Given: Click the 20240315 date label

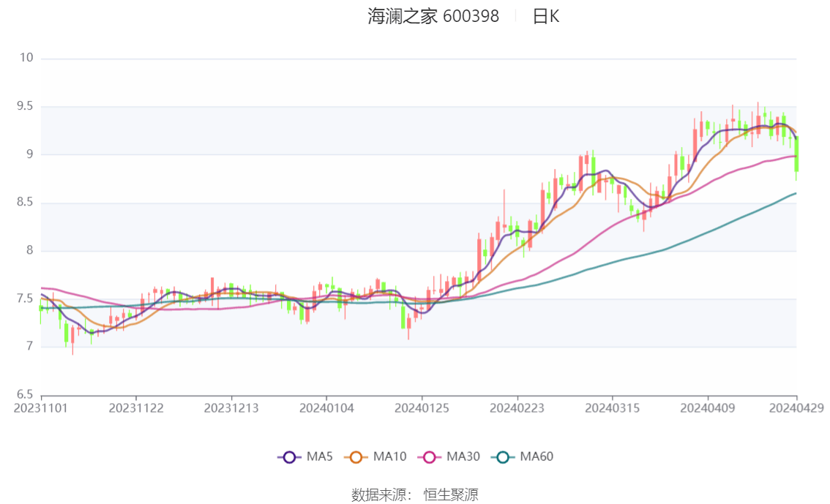Looking at the screenshot, I should coord(612,408).
